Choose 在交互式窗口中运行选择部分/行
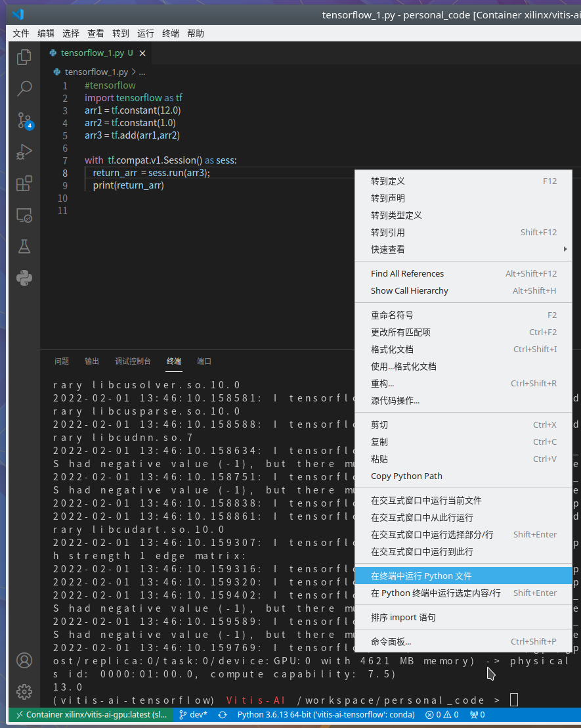 point(463,534)
